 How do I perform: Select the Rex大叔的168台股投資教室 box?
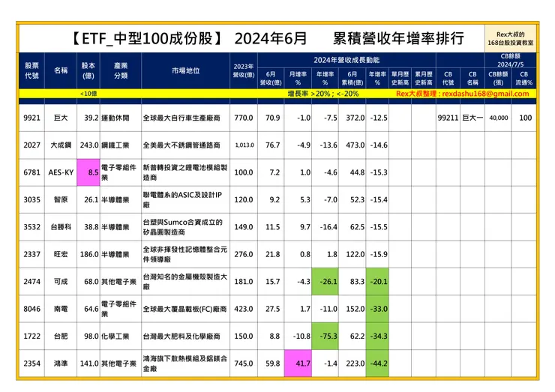(511, 38)
